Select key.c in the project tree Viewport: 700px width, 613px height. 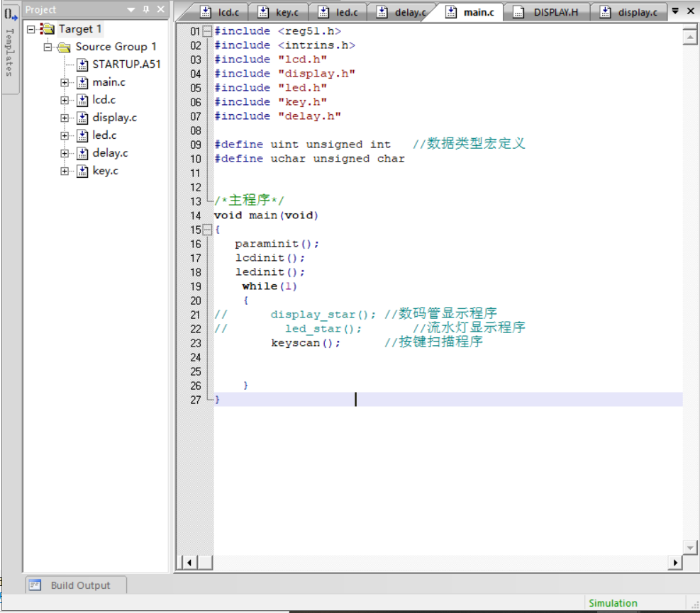coord(106,171)
